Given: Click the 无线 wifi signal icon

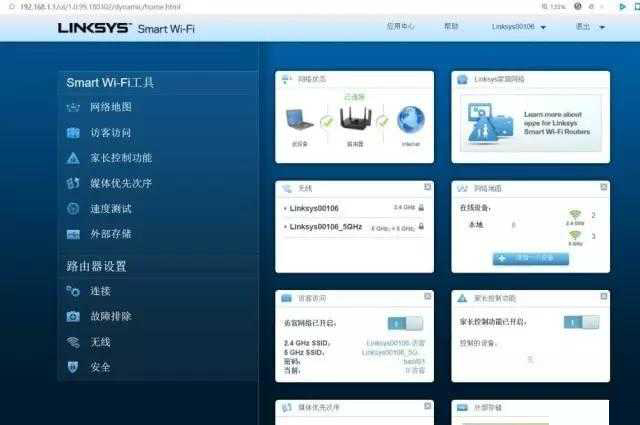Looking at the screenshot, I should [73, 342].
